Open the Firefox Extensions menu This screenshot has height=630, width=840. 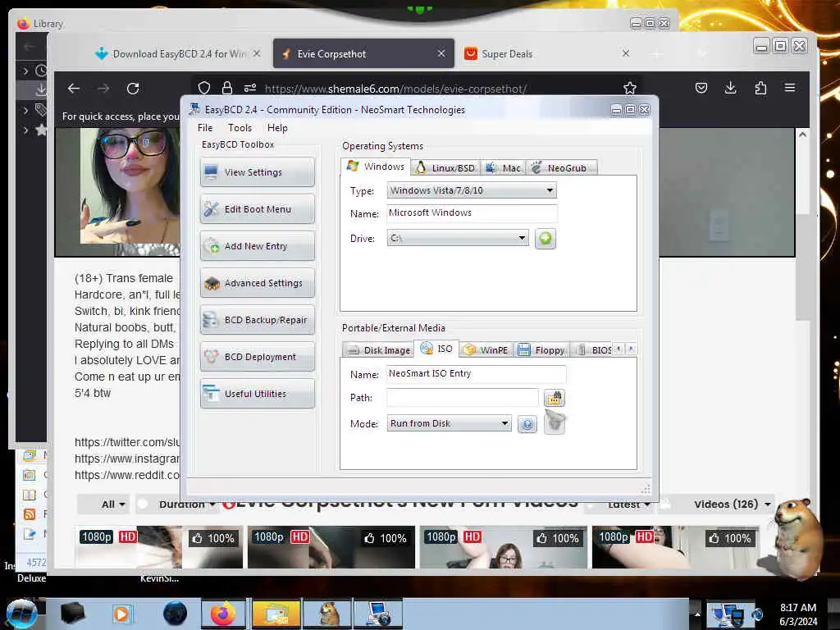pyautogui.click(x=760, y=88)
